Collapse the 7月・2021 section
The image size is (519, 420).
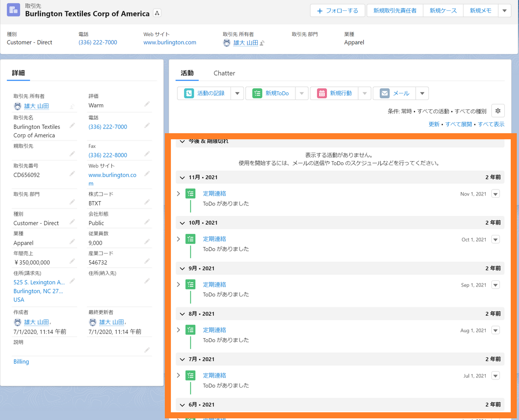tap(182, 359)
